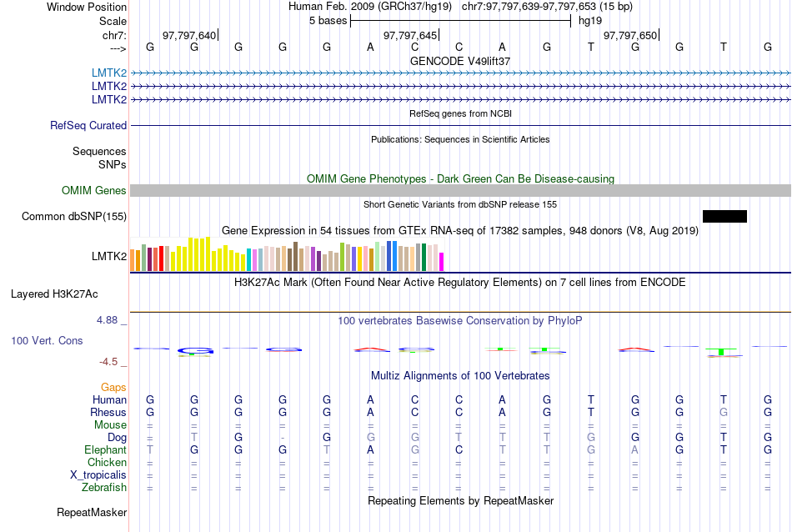The height and width of the screenshot is (532, 792).
Task: Click the Layered H3K27Ac track label
Action: 54,294
